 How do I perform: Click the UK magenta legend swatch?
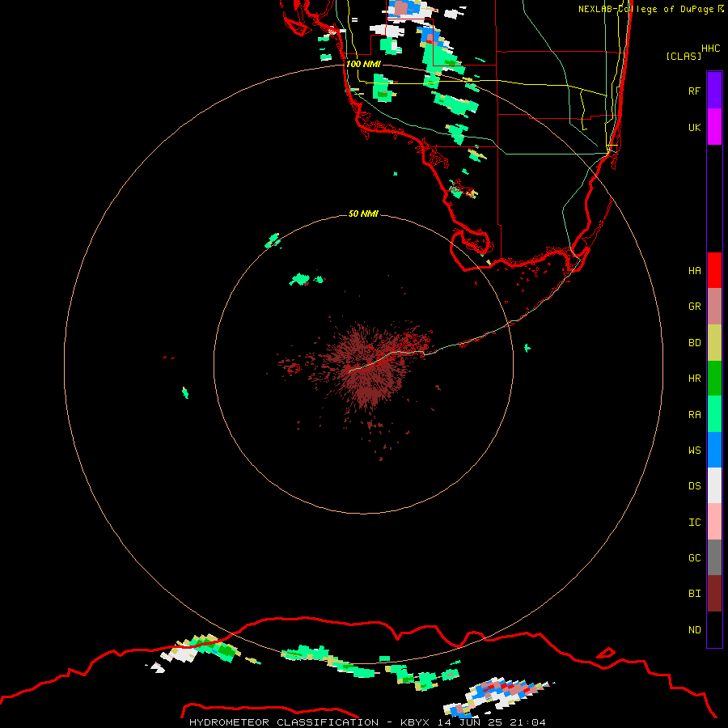(714, 127)
